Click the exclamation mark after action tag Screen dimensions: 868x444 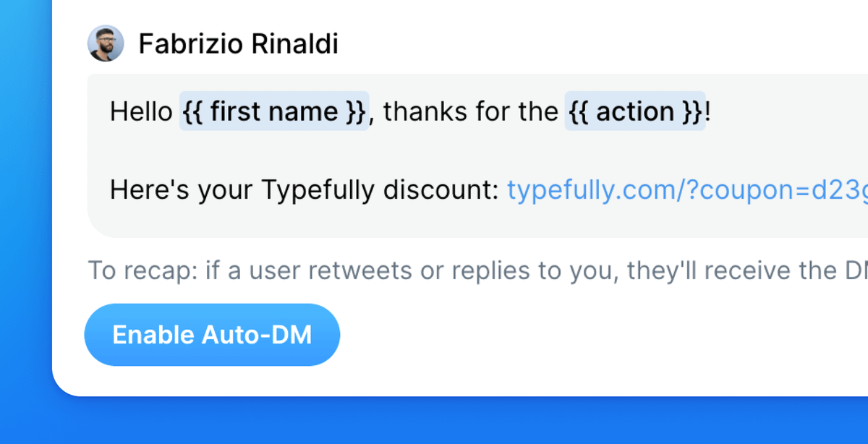[x=709, y=111]
